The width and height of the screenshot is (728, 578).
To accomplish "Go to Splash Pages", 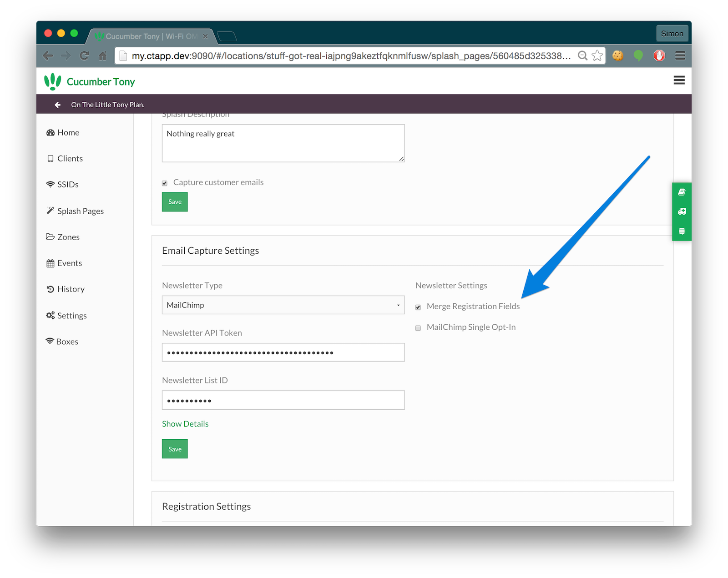I will tap(81, 211).
